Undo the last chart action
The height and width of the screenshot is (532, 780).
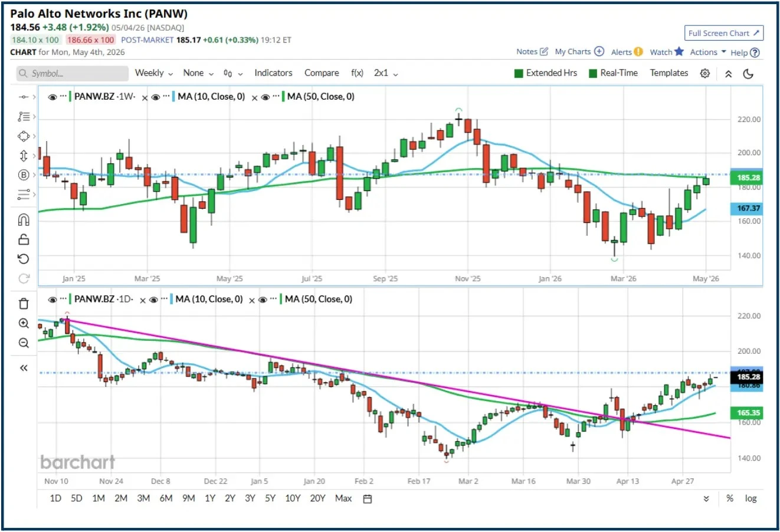(x=24, y=258)
